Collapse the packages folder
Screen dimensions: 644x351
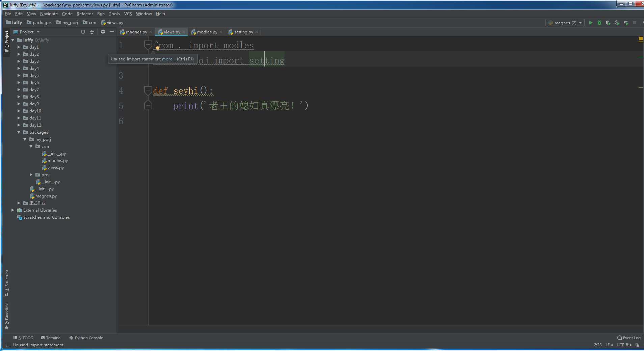click(x=19, y=132)
